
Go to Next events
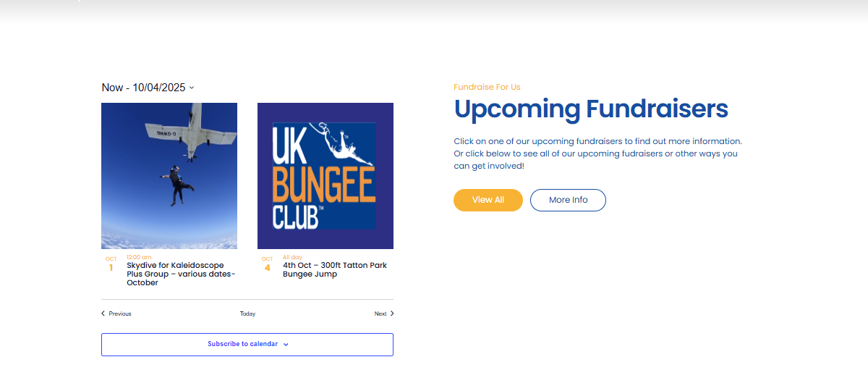[380, 314]
